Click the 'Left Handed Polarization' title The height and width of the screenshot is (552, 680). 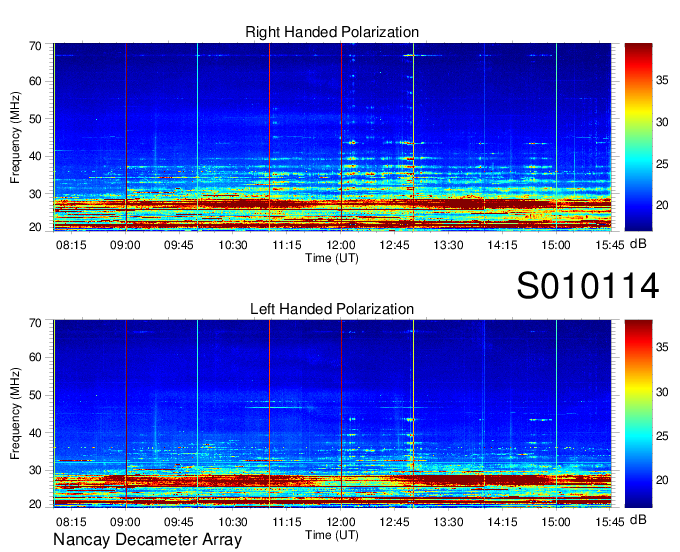point(332,309)
